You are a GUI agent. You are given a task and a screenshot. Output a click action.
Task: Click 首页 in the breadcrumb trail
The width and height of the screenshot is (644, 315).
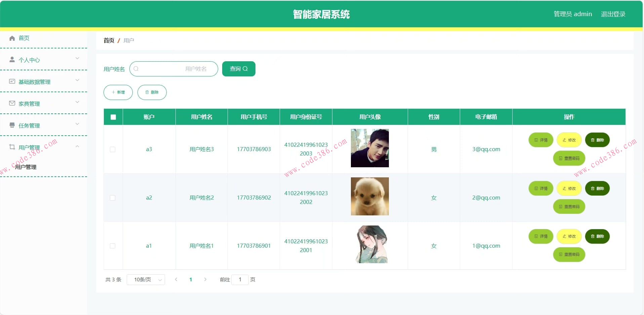point(109,40)
